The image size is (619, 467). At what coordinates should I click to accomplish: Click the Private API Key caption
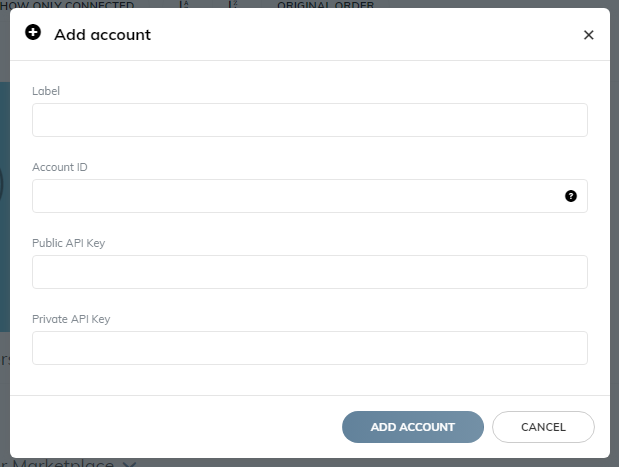pos(71,319)
